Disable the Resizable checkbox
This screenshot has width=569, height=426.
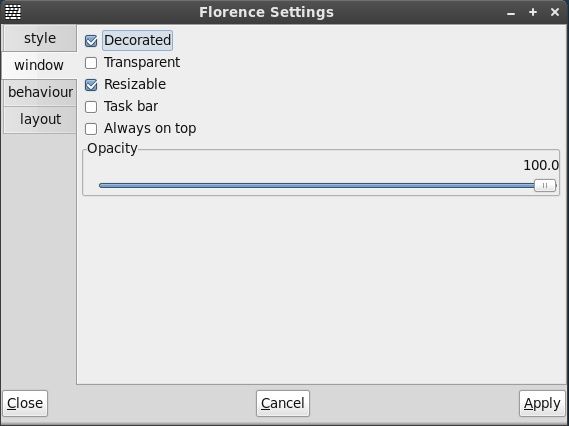pyautogui.click(x=91, y=85)
